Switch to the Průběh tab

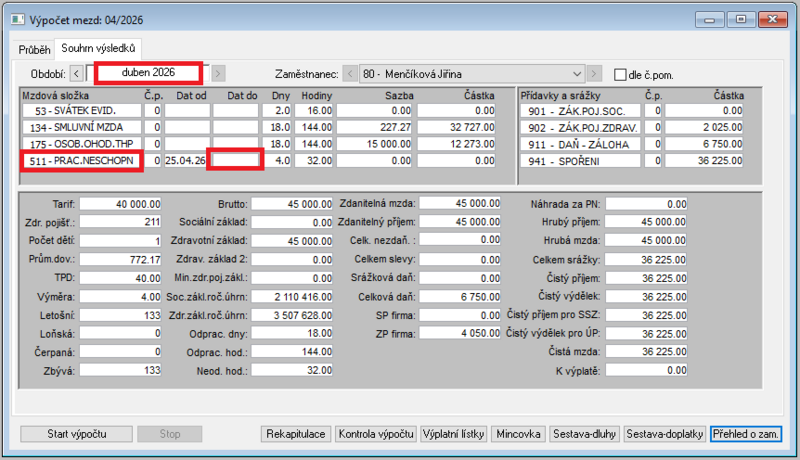34,49
